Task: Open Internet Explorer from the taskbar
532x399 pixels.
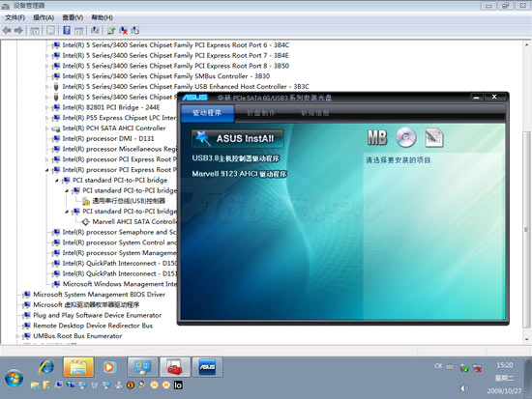Action: pos(46,367)
